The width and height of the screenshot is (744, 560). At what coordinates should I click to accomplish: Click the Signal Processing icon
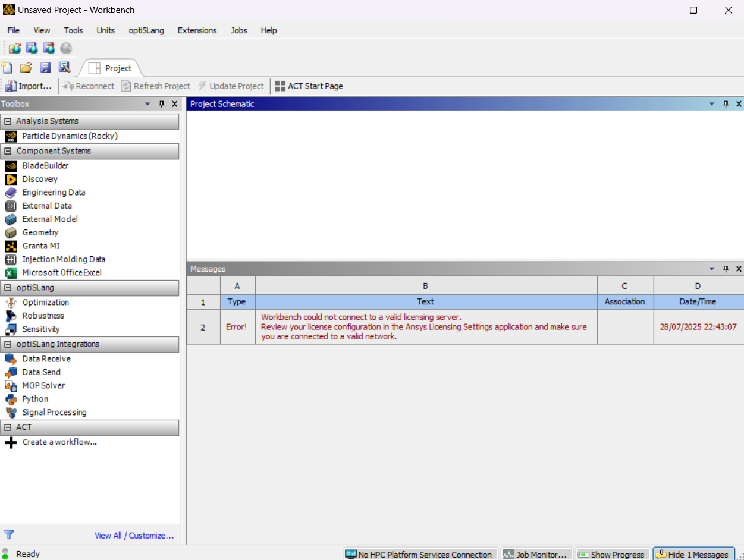[x=11, y=413]
